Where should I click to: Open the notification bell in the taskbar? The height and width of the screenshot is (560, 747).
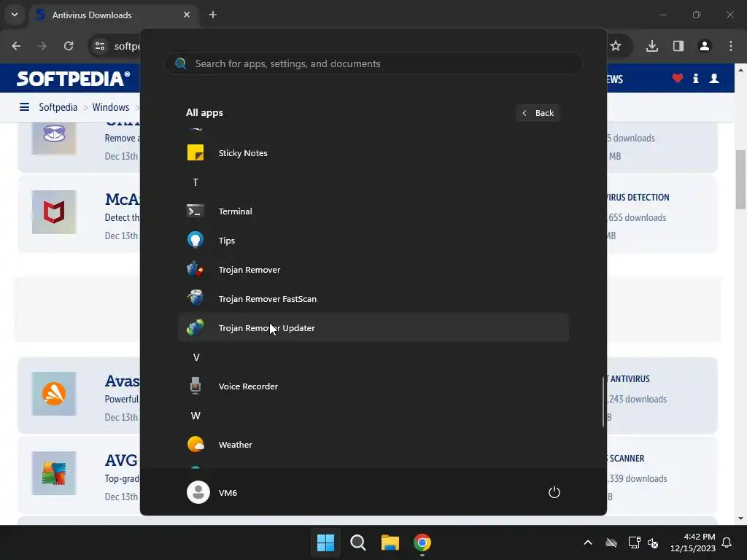pos(727,542)
